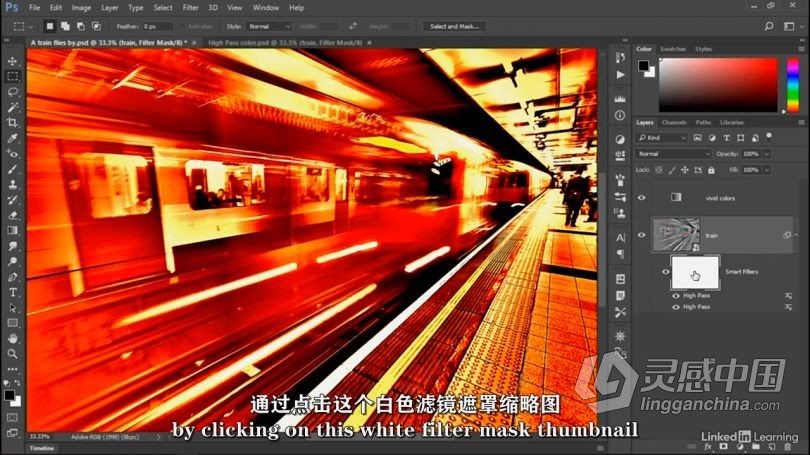Select the Rectangle shape tool
The image size is (810, 455).
12,323
